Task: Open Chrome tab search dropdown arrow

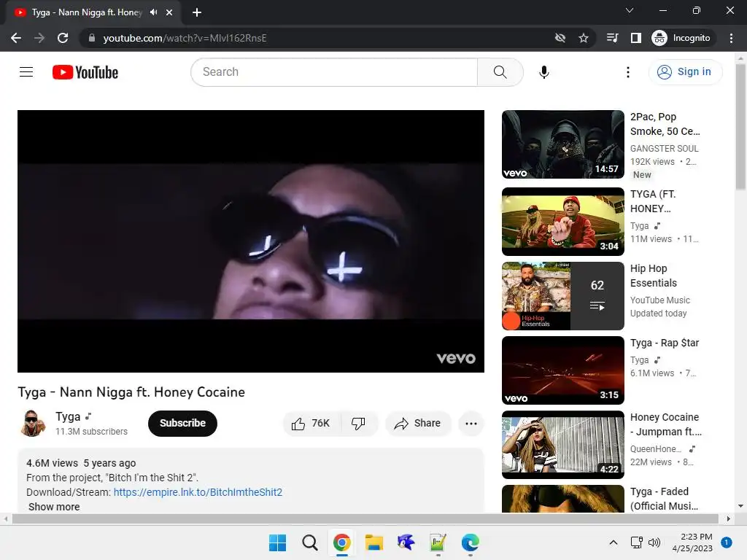Action: 630,10
